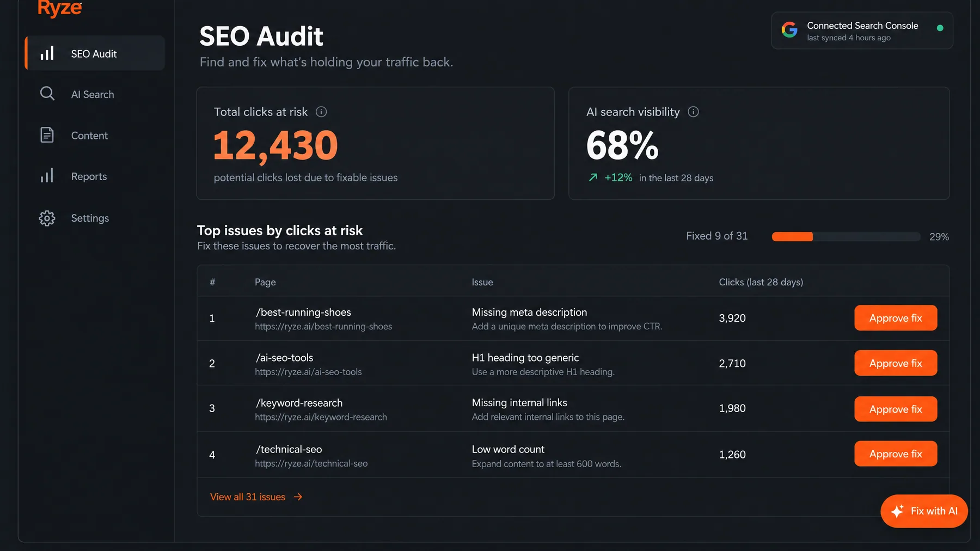The image size is (980, 551).
Task: Click the 12,430 total clicks figure
Action: [275, 146]
